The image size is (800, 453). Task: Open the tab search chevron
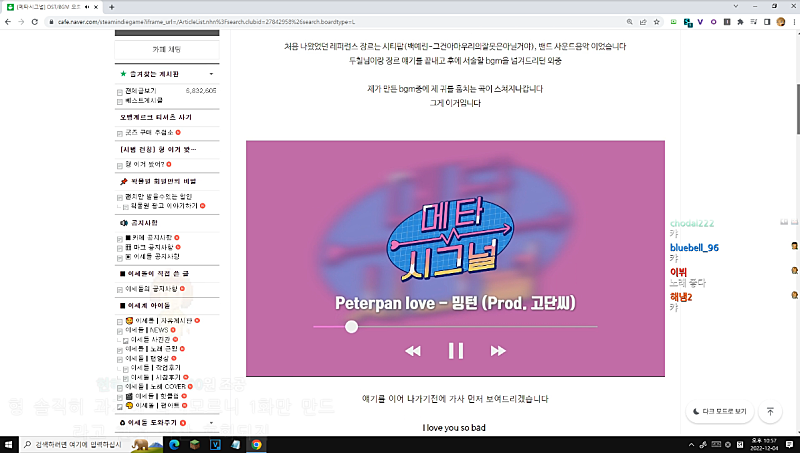coord(736,6)
